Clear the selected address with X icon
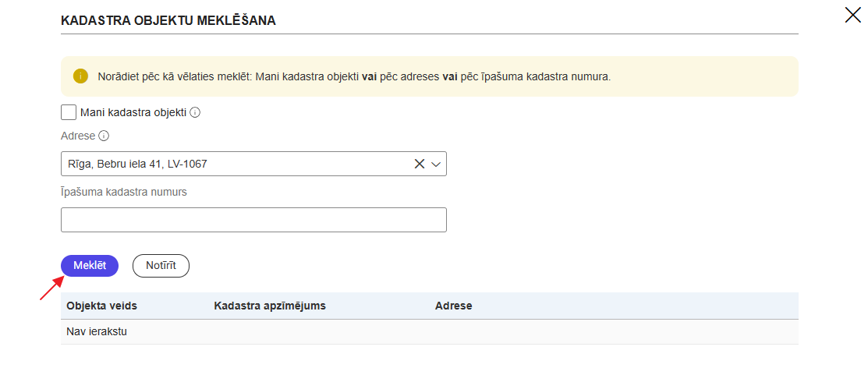Viewport: 868px width, 382px height. (x=420, y=164)
